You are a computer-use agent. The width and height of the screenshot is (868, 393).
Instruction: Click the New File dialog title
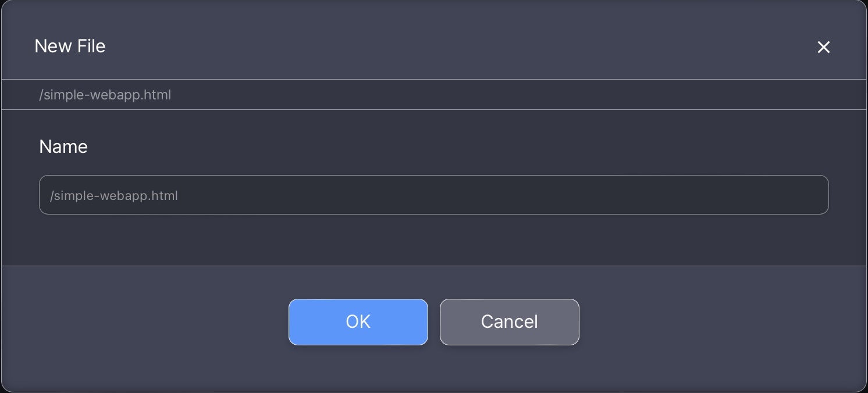[x=70, y=46]
